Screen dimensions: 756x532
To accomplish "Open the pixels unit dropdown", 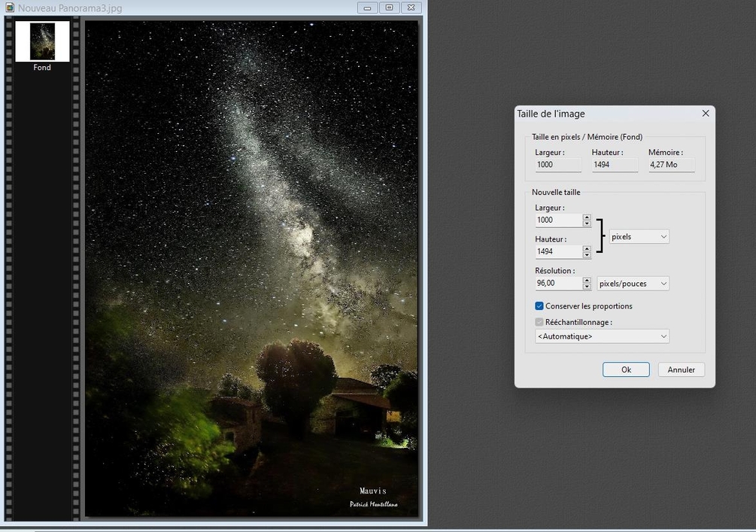I will click(639, 236).
